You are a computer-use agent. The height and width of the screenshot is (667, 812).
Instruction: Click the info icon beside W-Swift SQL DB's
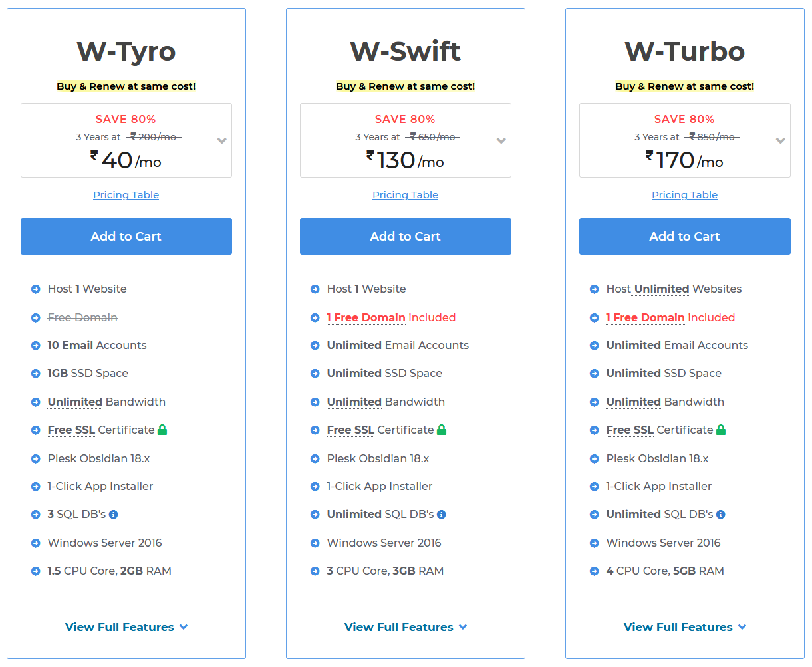pyautogui.click(x=442, y=515)
